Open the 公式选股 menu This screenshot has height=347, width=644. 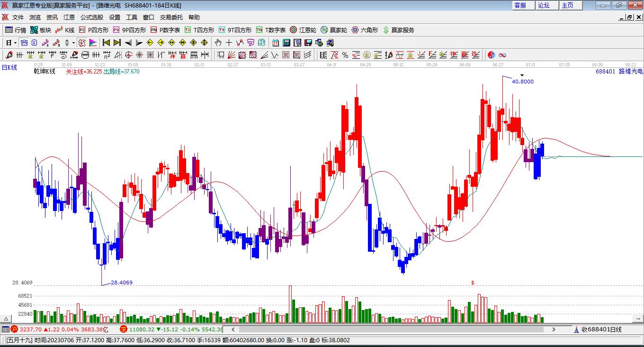pyautogui.click(x=92, y=17)
